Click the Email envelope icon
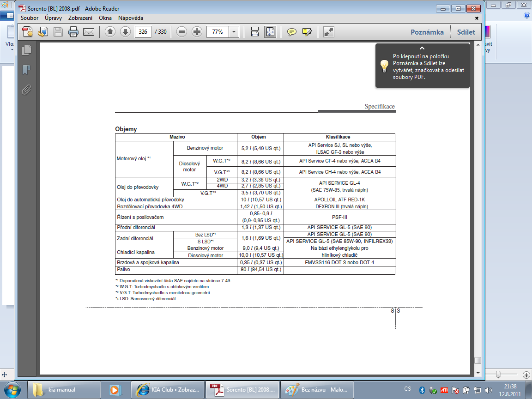Image resolution: width=532 pixels, height=399 pixels. pyautogui.click(x=89, y=32)
